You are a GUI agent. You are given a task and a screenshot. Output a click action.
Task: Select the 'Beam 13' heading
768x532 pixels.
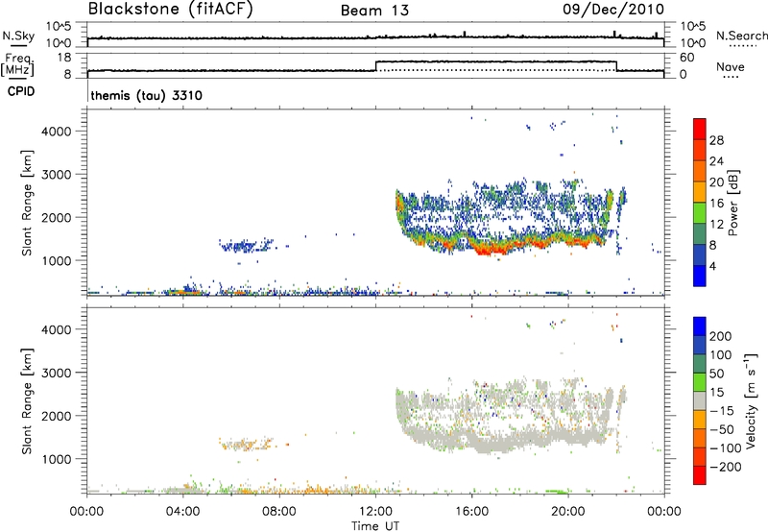[x=374, y=11]
